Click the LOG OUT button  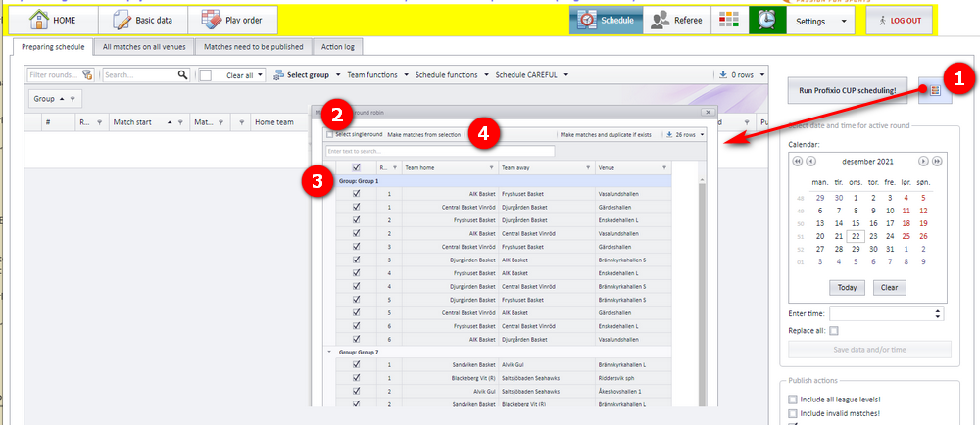[900, 21]
